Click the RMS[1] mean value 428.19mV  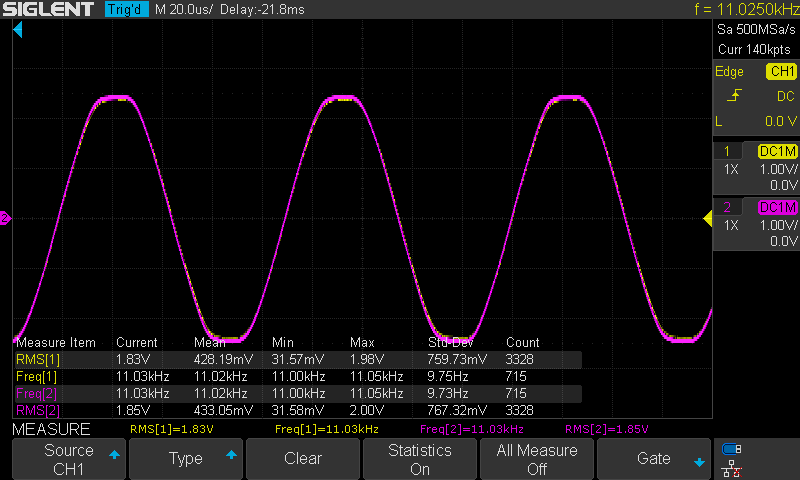coord(223,359)
